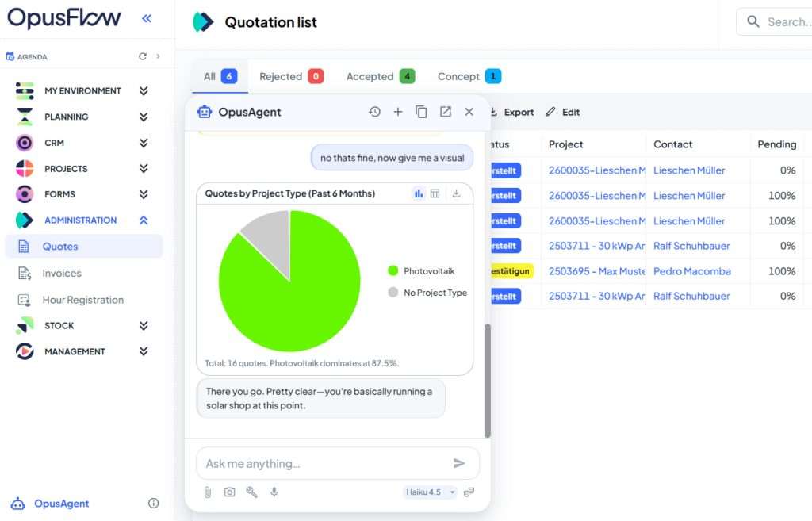Switch to the Rejected tab
The width and height of the screenshot is (812, 521).
tap(291, 77)
